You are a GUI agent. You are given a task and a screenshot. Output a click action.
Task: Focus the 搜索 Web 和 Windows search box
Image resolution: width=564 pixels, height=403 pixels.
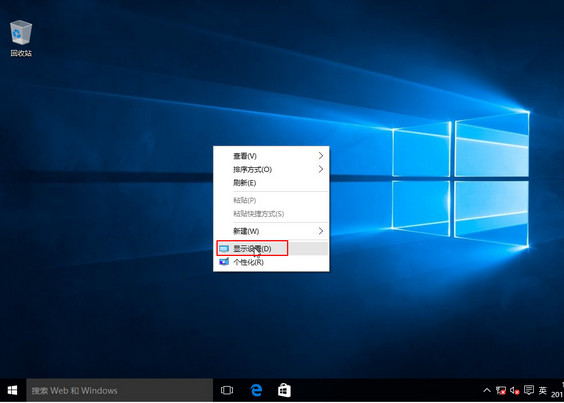119,390
